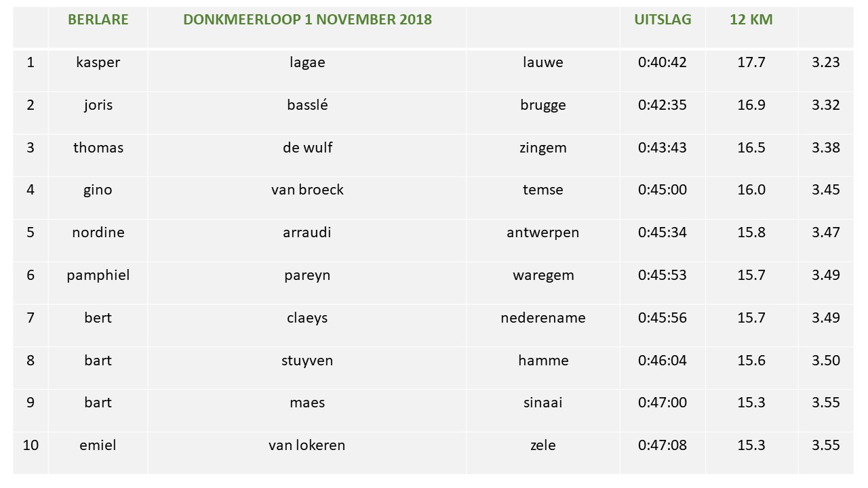Select surname van lokeren
Image resolution: width=868 pixels, height=488 pixels.
click(x=307, y=445)
